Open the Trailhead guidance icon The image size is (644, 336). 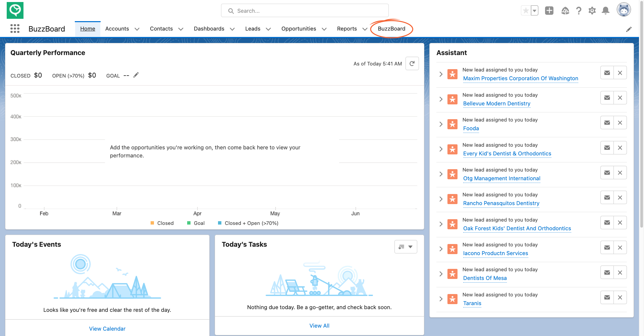click(565, 11)
